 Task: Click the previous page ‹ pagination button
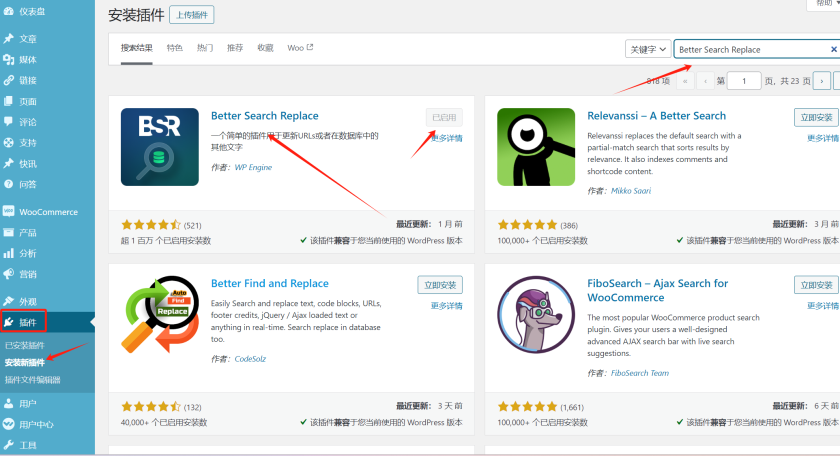pos(706,81)
